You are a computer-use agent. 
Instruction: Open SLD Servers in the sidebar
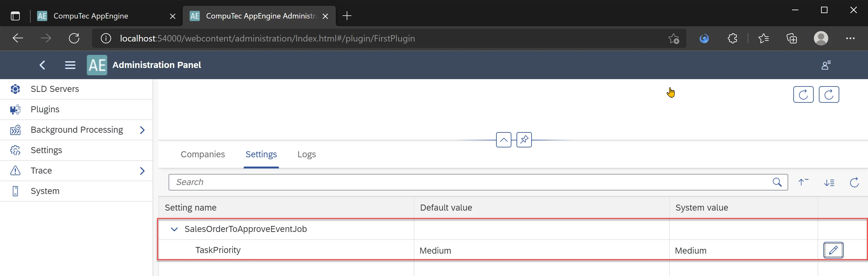[x=55, y=89]
